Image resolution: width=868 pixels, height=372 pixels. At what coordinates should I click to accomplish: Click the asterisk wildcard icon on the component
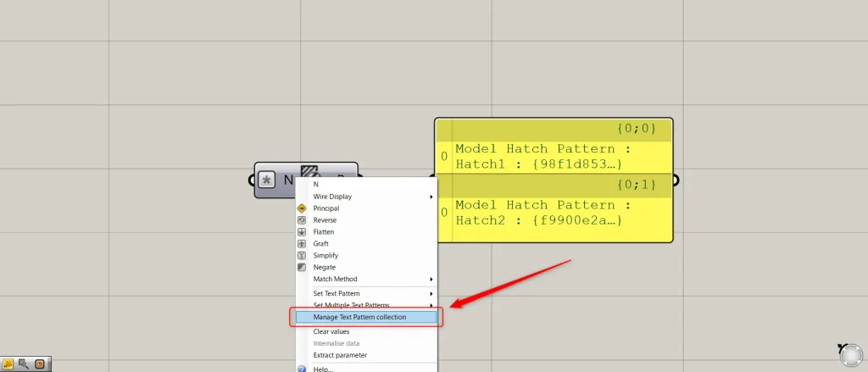click(x=267, y=180)
